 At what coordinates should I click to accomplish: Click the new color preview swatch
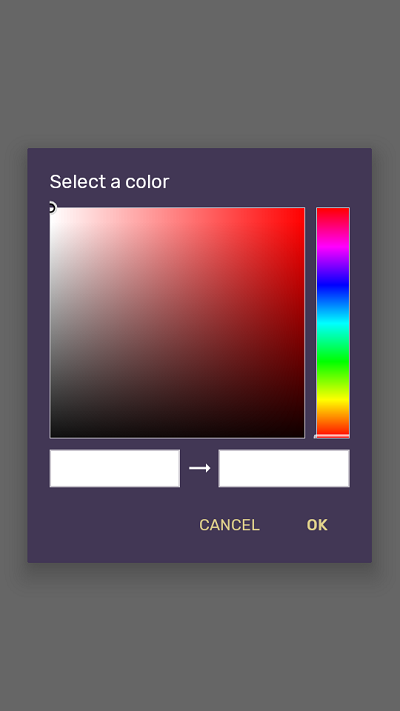pos(284,468)
